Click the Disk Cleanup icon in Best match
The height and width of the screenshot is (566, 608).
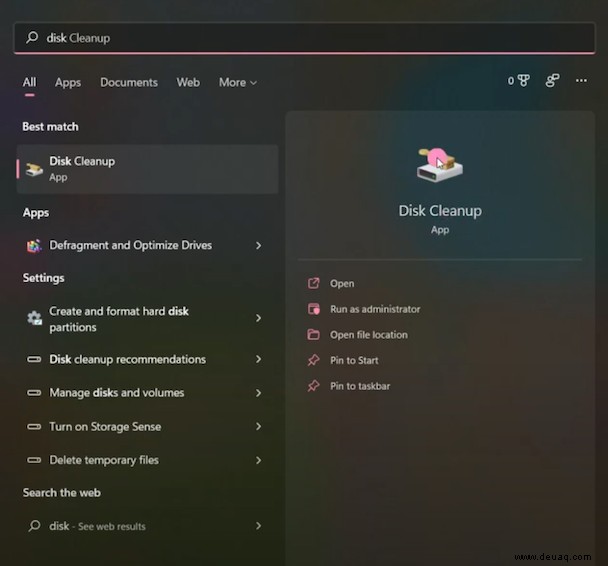[34, 169]
